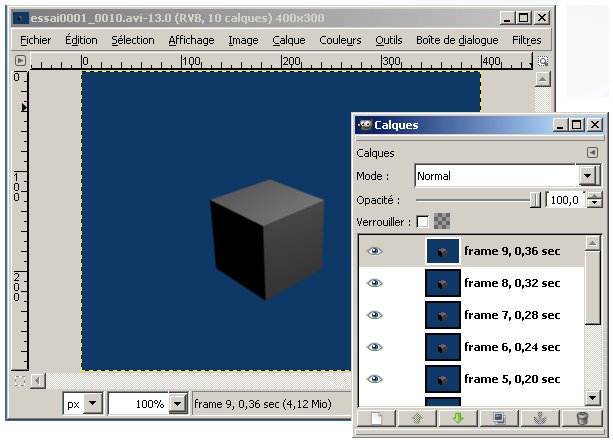
Task: Open the Calque menu
Action: point(289,40)
